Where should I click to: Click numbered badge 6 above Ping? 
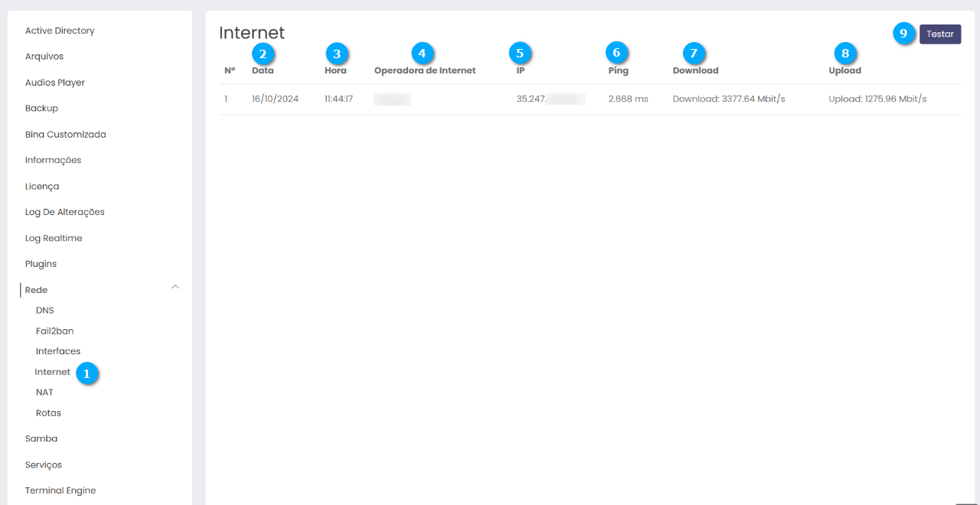coord(617,53)
